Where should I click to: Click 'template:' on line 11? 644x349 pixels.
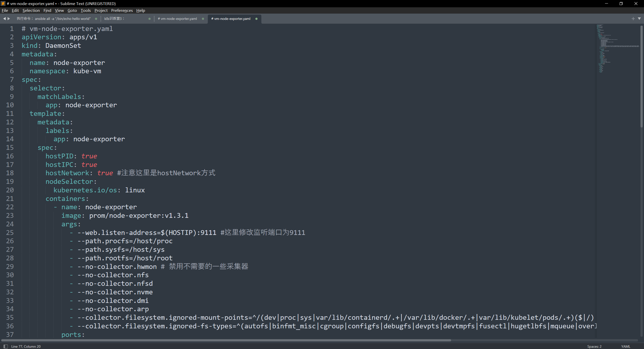point(47,114)
